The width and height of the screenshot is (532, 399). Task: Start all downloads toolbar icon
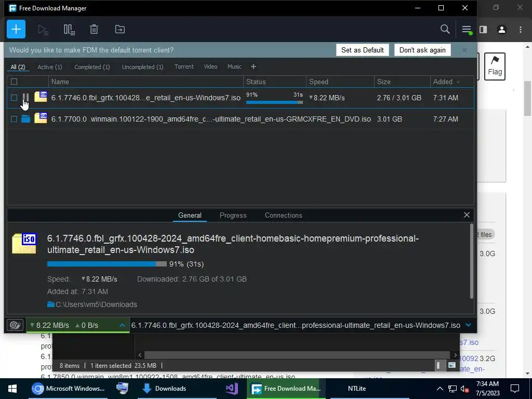point(43,30)
